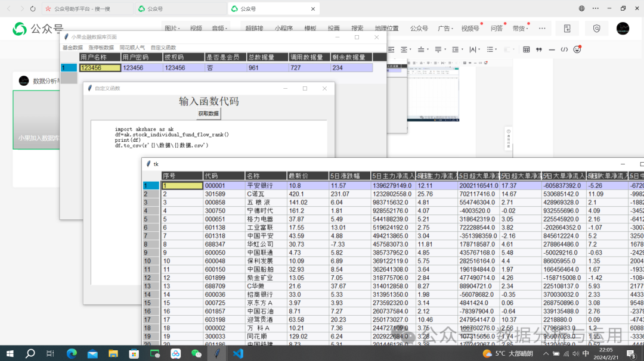Open browser globe translate icon
Screen dimensions: 644x361
tap(581, 8)
